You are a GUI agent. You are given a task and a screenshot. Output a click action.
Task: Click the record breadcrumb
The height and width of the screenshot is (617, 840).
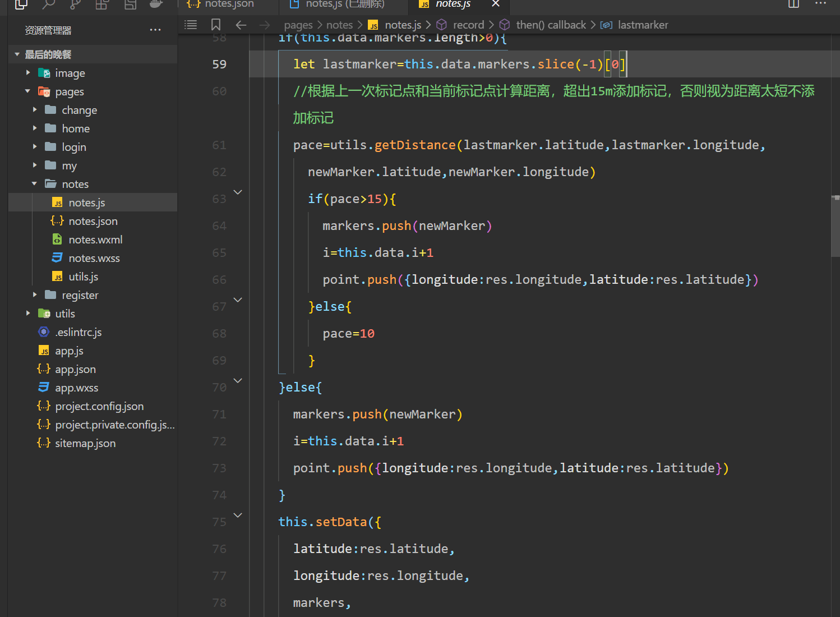468,25
